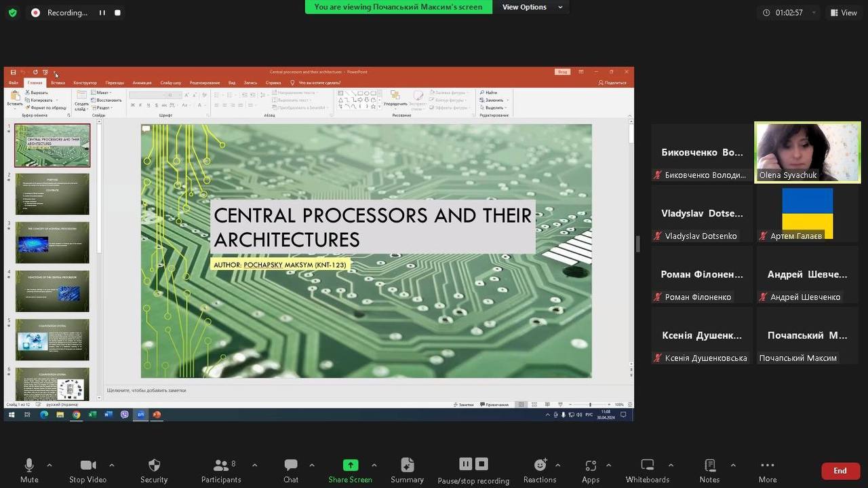Click the green Share Screen icon
Viewport: 868px width, 488px height.
(x=351, y=465)
